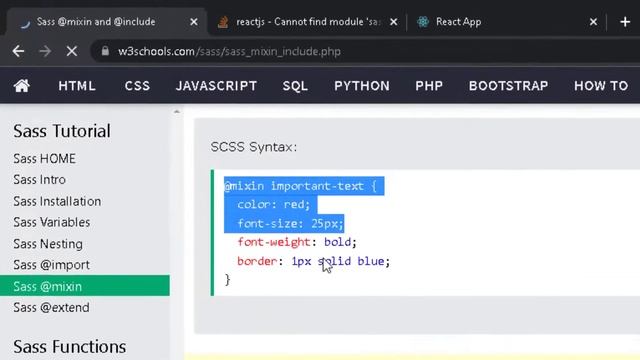This screenshot has height=360, width=640.
Task: Open the Sass HOME sidebar link
Action: point(44,158)
